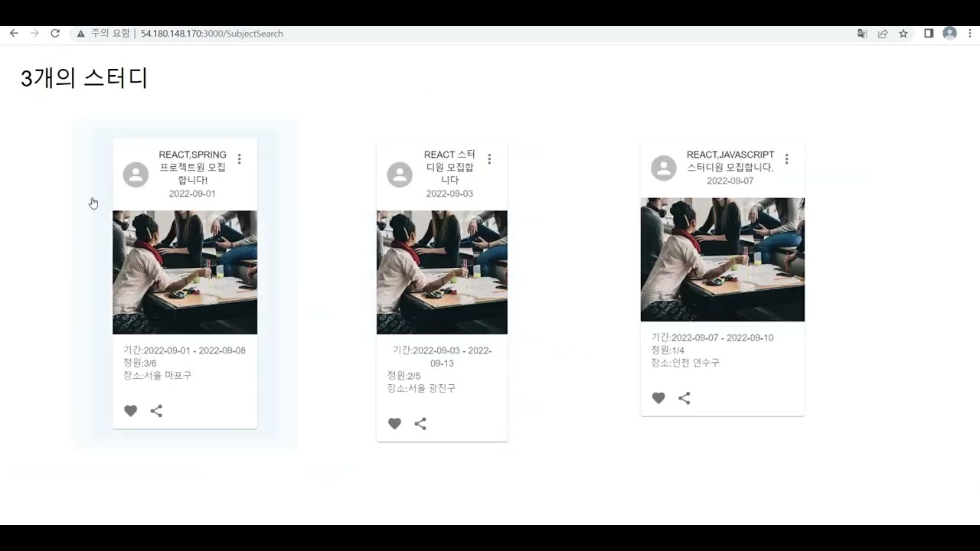
Task: Open the REACT,SPRING study photo
Action: (x=185, y=272)
